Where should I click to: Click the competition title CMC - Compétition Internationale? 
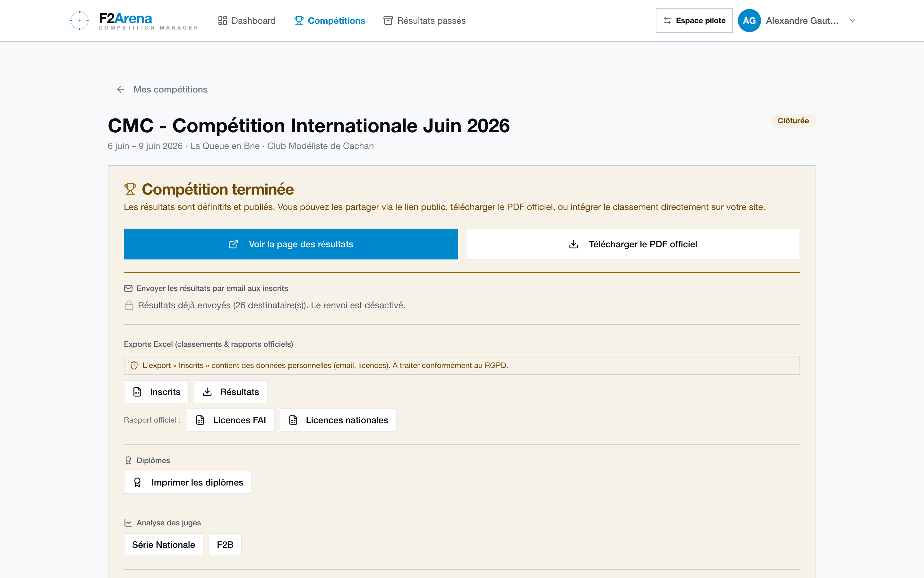point(309,126)
